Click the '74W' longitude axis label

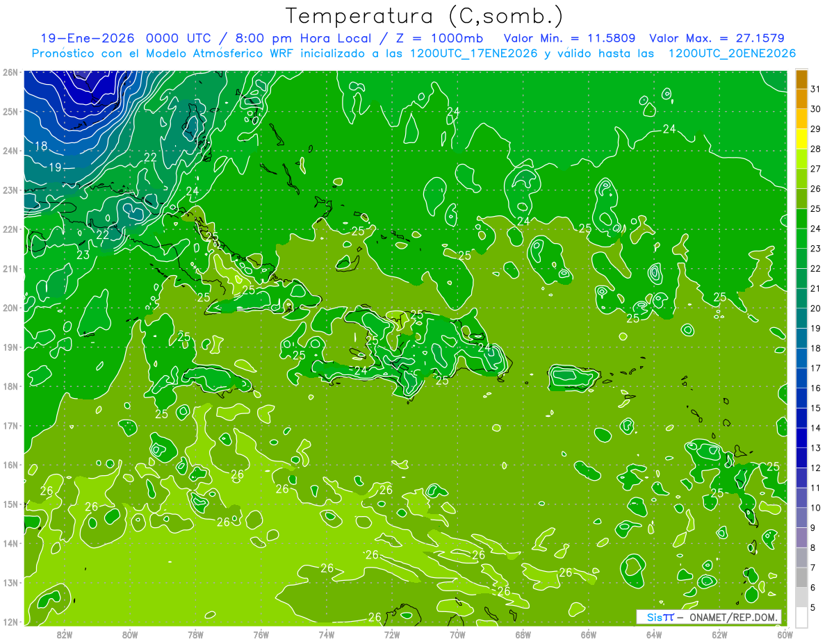[327, 634]
